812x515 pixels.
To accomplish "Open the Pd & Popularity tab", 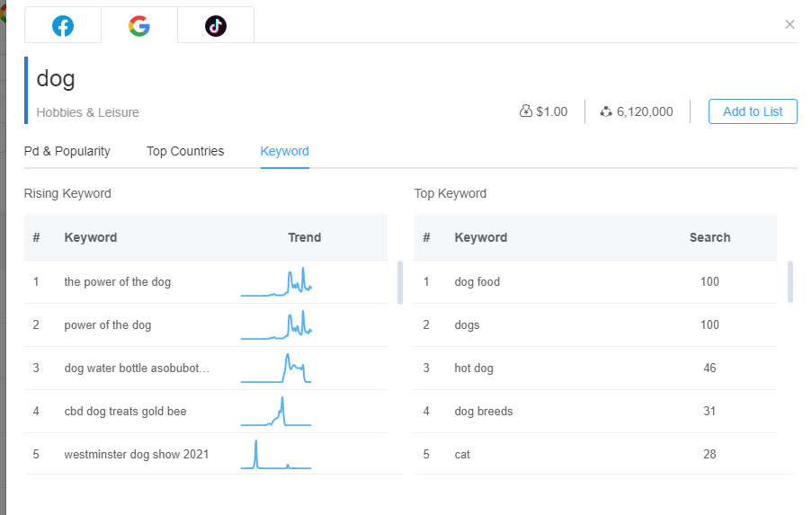I will [x=67, y=151].
